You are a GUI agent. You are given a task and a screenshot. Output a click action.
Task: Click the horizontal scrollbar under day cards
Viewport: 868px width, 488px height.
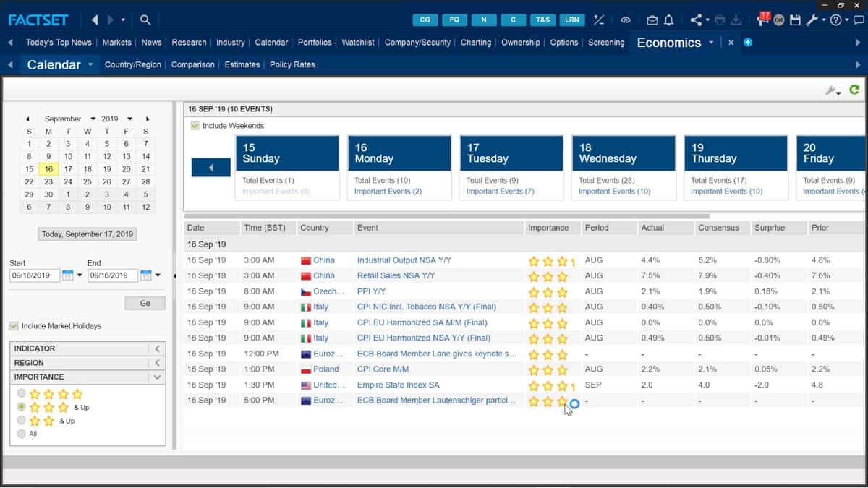[447, 216]
